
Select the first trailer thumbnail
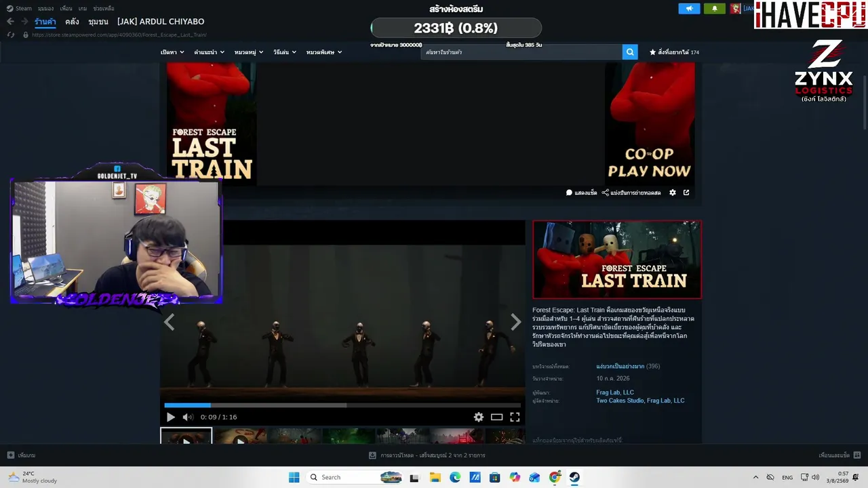click(186, 436)
